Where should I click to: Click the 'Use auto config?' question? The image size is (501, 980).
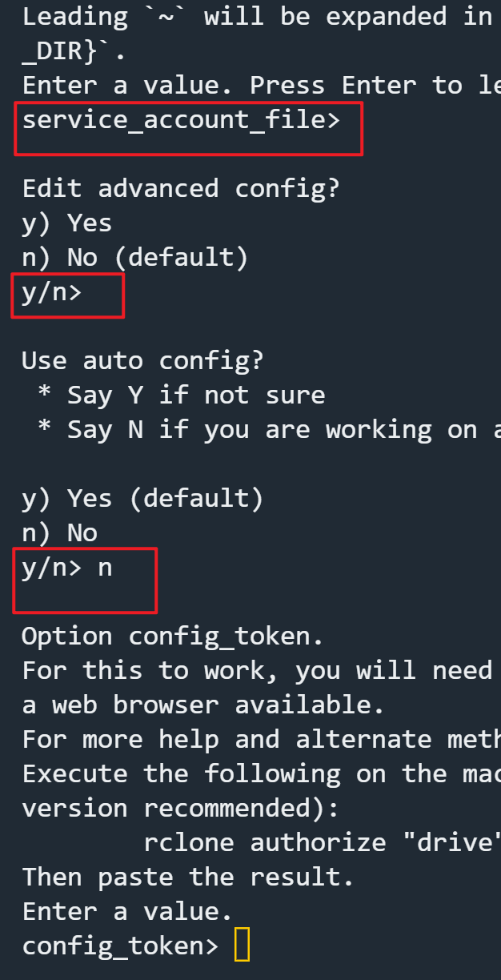(x=142, y=361)
